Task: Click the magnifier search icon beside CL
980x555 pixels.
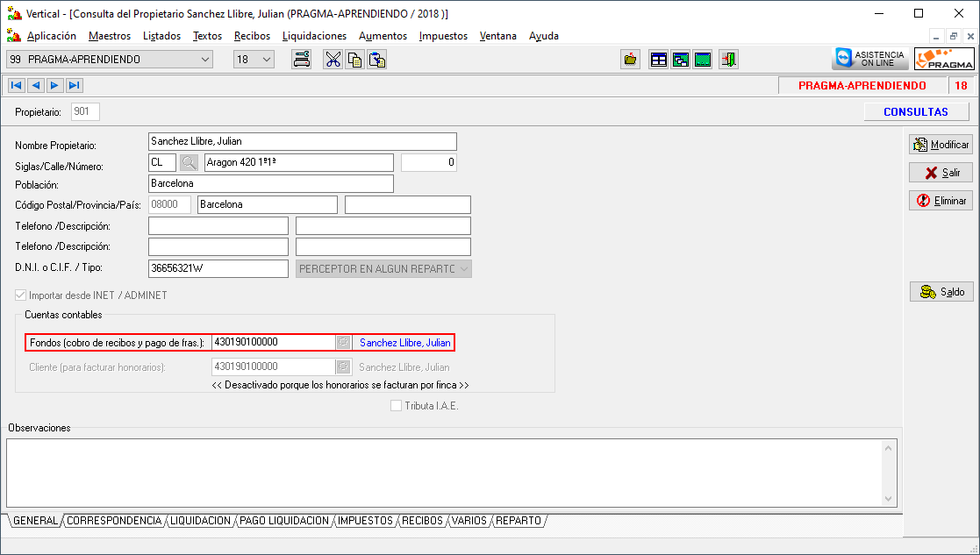Action: pyautogui.click(x=189, y=163)
